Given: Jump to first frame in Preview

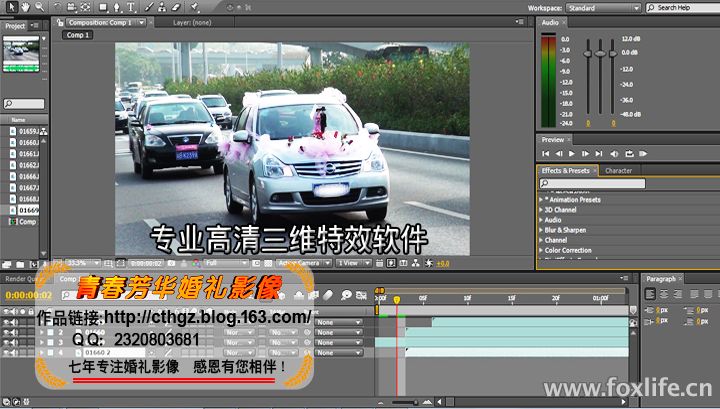Looking at the screenshot, I should click(x=546, y=154).
